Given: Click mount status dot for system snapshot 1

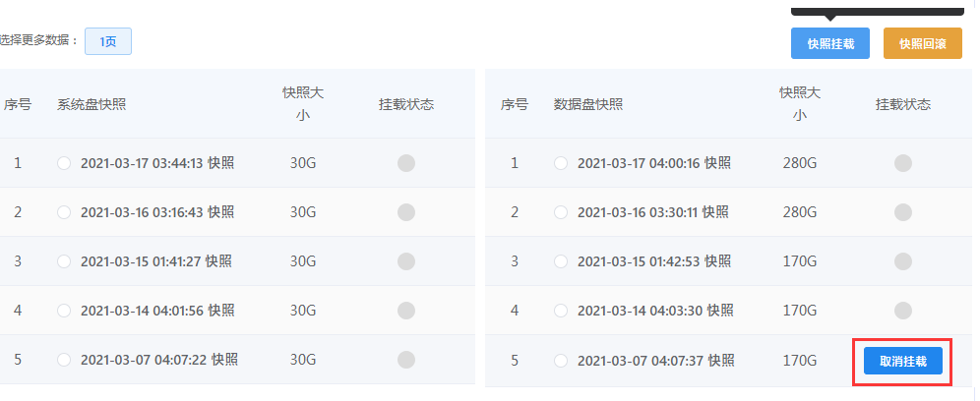Looking at the screenshot, I should point(406,164).
